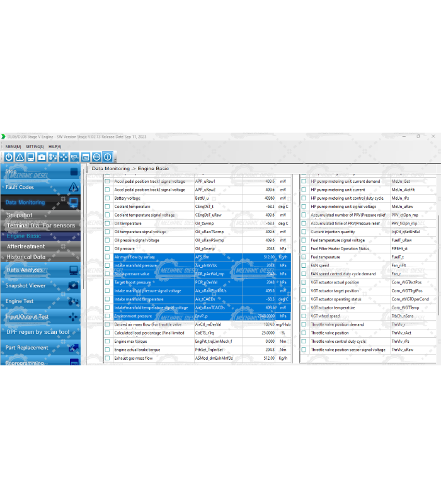Click the camera snapshot toolbar icon
441x504 pixels.
(42, 157)
